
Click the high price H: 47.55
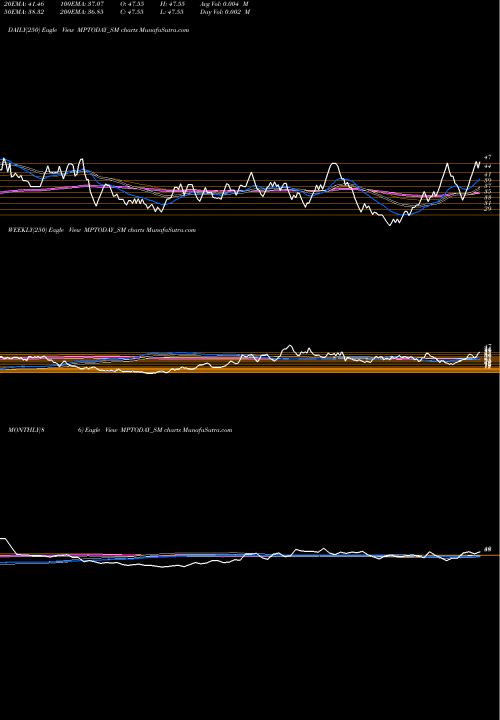tap(172, 4)
